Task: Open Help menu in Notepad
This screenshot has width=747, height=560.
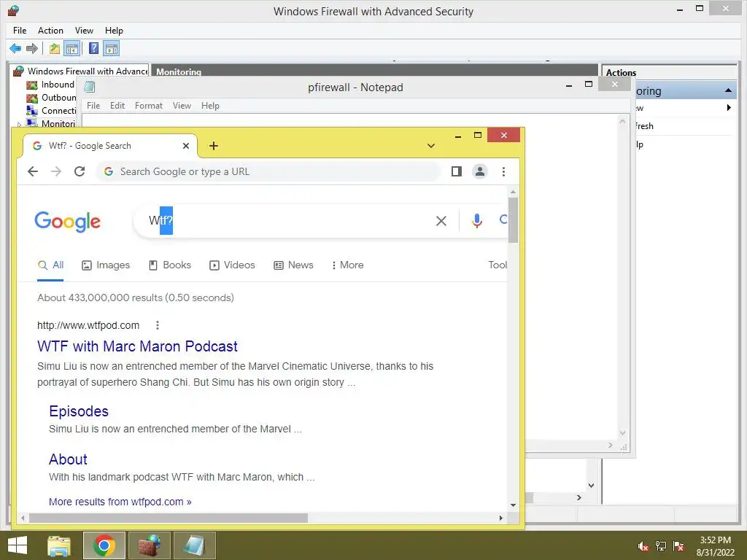Action: coord(210,106)
